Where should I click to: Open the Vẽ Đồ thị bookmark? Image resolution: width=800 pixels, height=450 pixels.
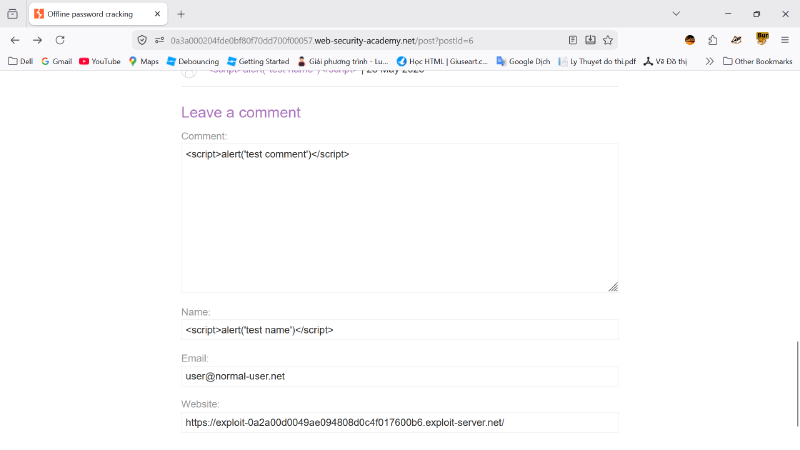pos(665,61)
